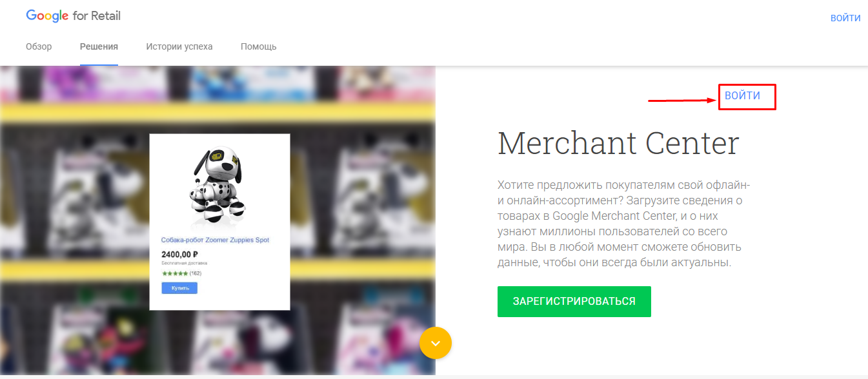The height and width of the screenshot is (379, 868).
Task: Click the robot dog product image
Action: click(x=219, y=184)
